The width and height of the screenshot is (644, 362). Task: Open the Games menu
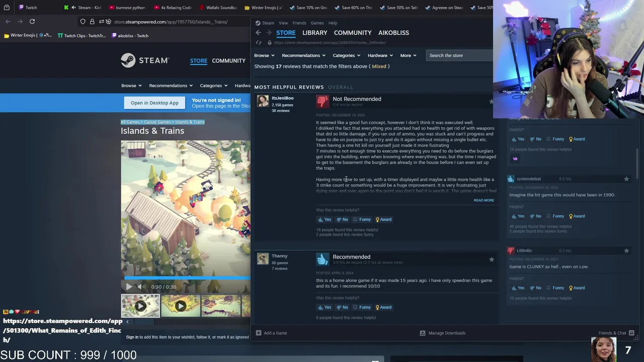[317, 23]
